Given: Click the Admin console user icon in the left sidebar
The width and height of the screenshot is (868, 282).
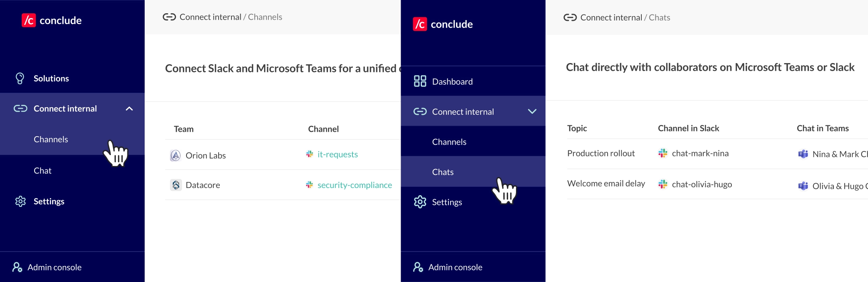Looking at the screenshot, I should 17,267.
